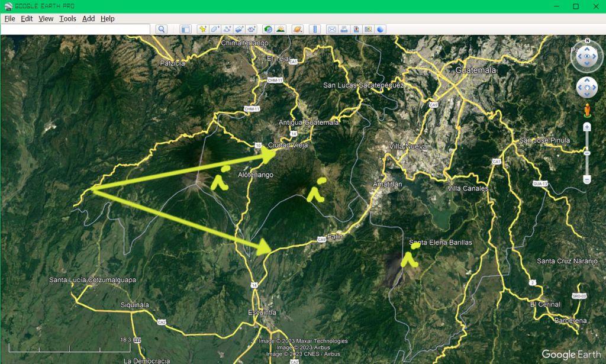The image size is (606, 364).
Task: Show historical imagery with the clock icon
Action: [268, 29]
